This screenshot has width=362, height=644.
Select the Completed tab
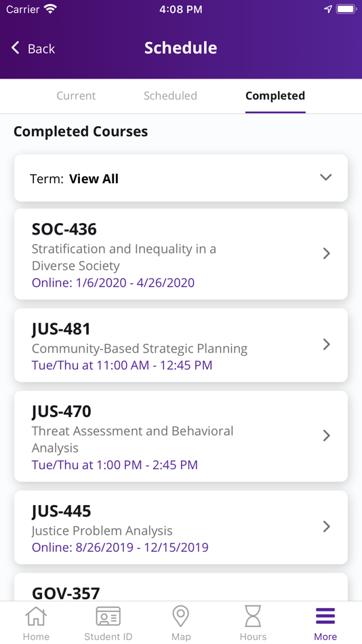point(275,96)
